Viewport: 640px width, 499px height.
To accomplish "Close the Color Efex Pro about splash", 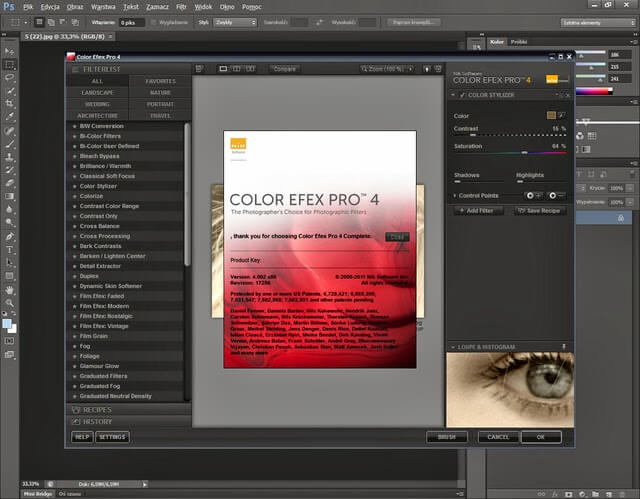I will [397, 237].
